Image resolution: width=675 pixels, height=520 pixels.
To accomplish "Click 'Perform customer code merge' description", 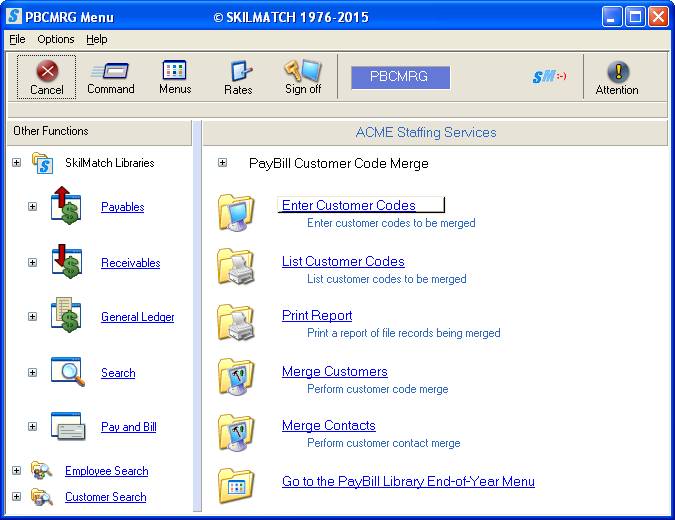I will [x=377, y=389].
